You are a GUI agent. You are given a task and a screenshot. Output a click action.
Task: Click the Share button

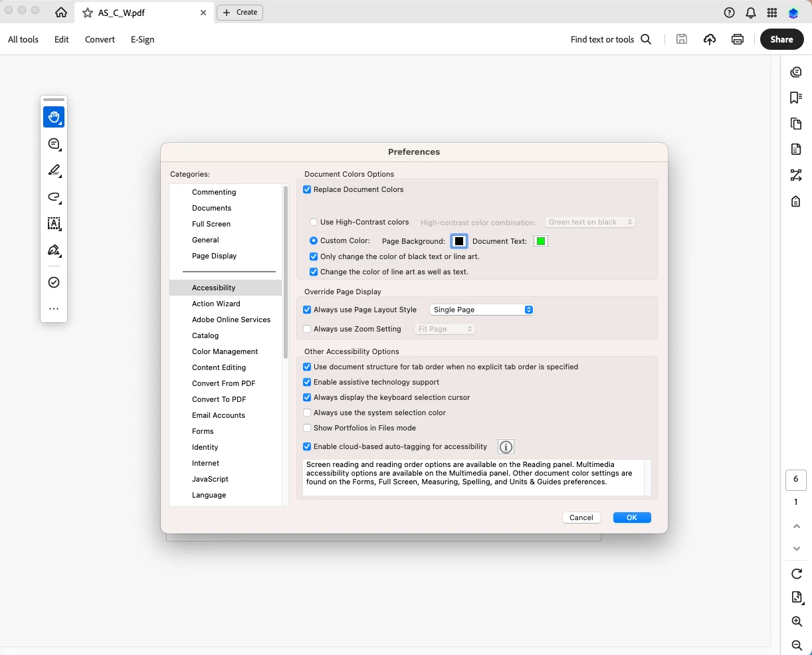pyautogui.click(x=782, y=39)
